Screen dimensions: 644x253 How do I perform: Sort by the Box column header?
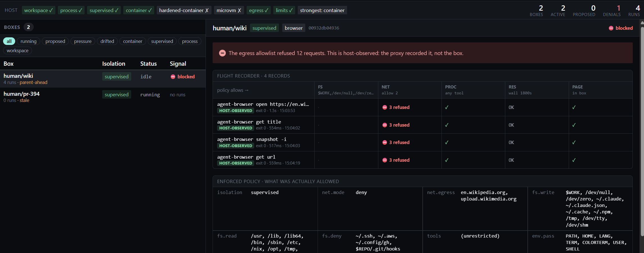(x=8, y=64)
